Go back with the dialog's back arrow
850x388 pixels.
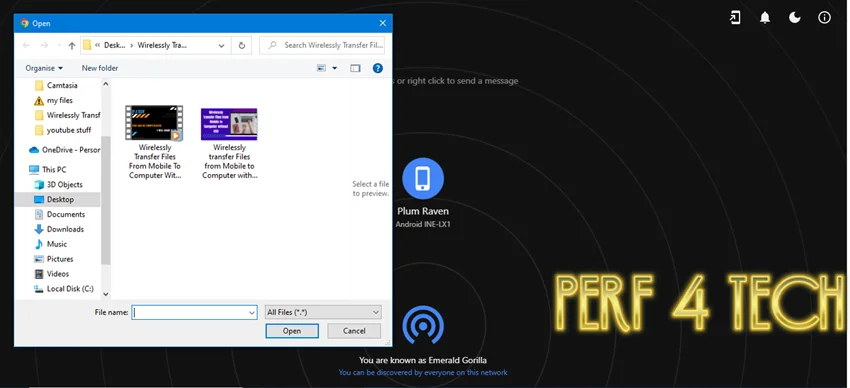26,46
